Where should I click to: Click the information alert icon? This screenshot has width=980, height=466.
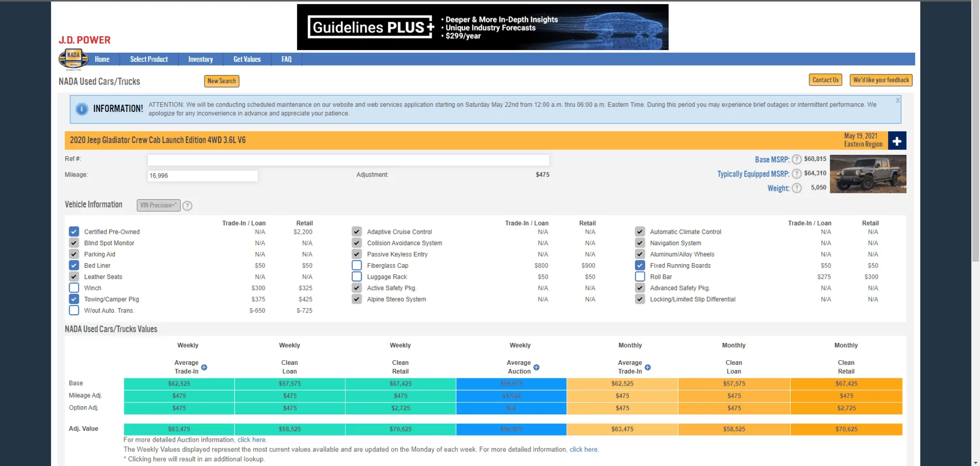81,109
